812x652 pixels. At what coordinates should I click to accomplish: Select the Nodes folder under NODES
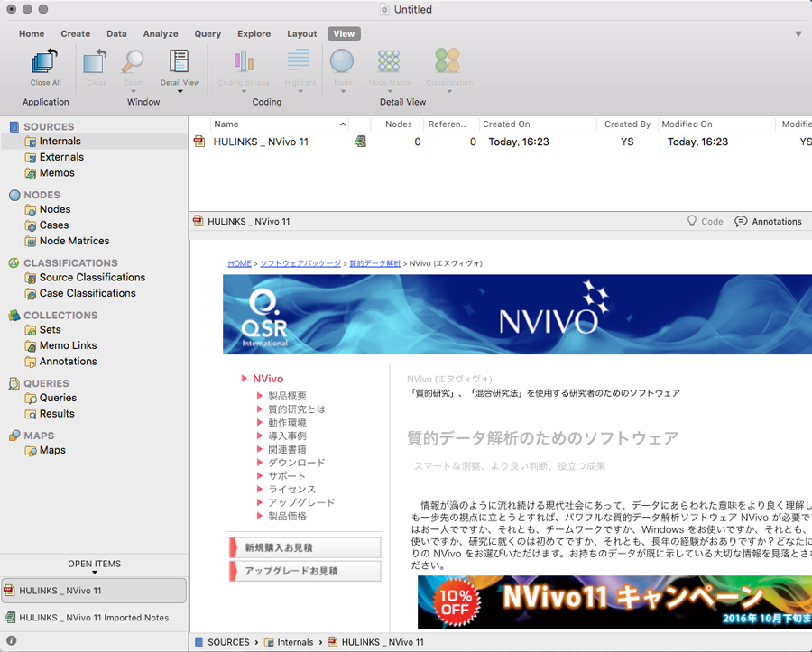click(x=54, y=209)
